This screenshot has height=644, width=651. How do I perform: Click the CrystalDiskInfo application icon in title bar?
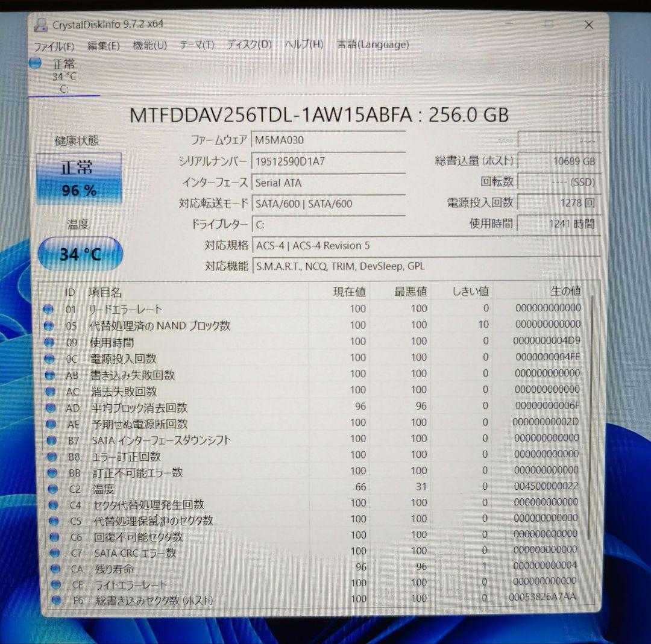(41, 24)
